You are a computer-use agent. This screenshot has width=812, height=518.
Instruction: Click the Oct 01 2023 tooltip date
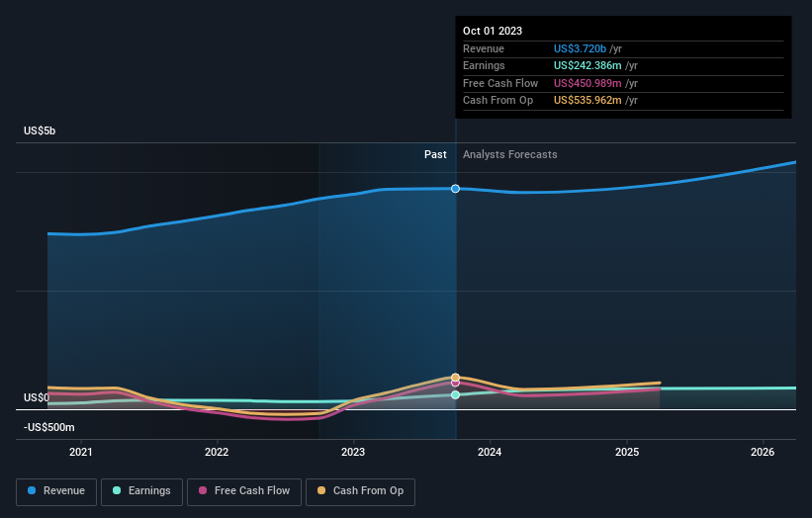point(493,31)
